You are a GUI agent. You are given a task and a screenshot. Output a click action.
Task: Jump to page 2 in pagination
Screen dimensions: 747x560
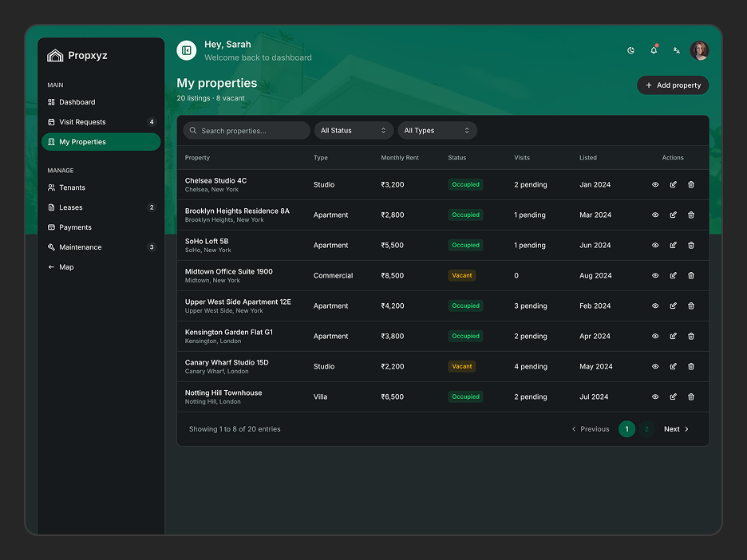coord(646,429)
